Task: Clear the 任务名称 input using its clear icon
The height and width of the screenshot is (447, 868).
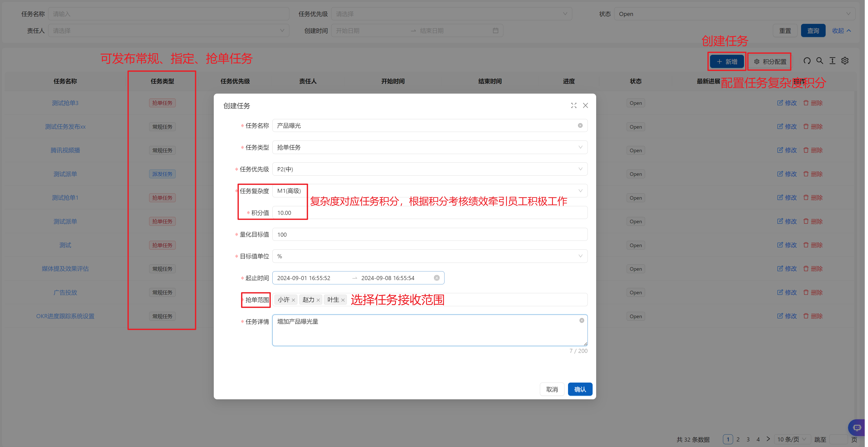Action: pos(580,125)
